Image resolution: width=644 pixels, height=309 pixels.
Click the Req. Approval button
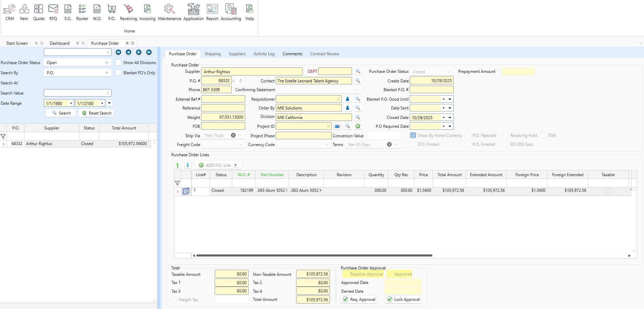[x=358, y=299]
